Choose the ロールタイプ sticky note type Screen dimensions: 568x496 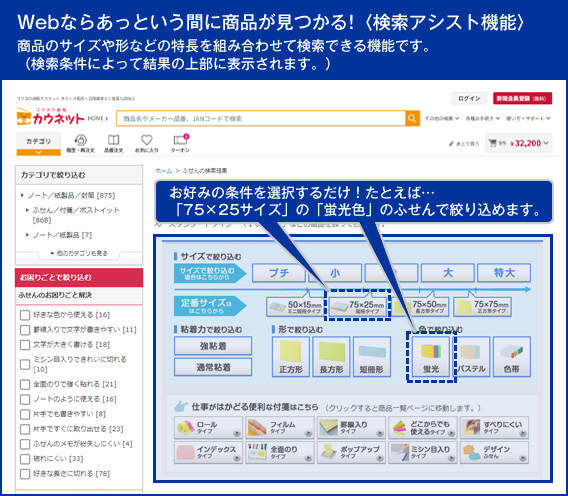[x=208, y=428]
